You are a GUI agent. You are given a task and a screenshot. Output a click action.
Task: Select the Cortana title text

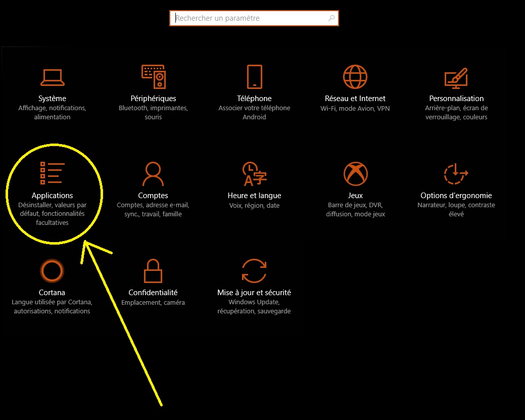click(x=52, y=293)
